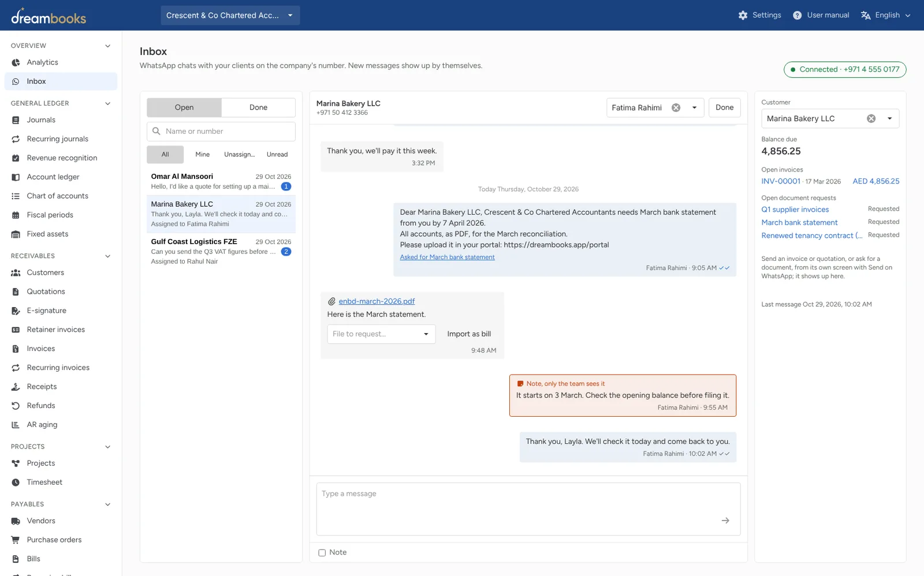Screen dimensions: 924x576
Task: Click the Customers people icon
Action: tap(16, 272)
